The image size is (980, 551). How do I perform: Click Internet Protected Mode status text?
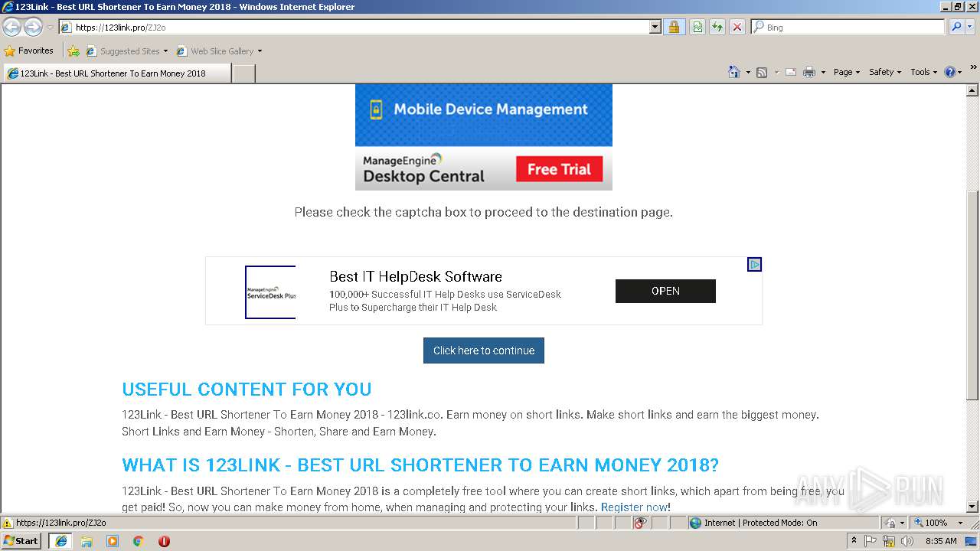click(760, 523)
